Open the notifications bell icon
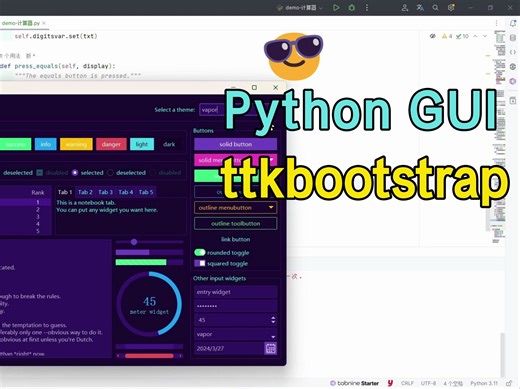Screen dimensions: 520x389 (x=513, y=23)
